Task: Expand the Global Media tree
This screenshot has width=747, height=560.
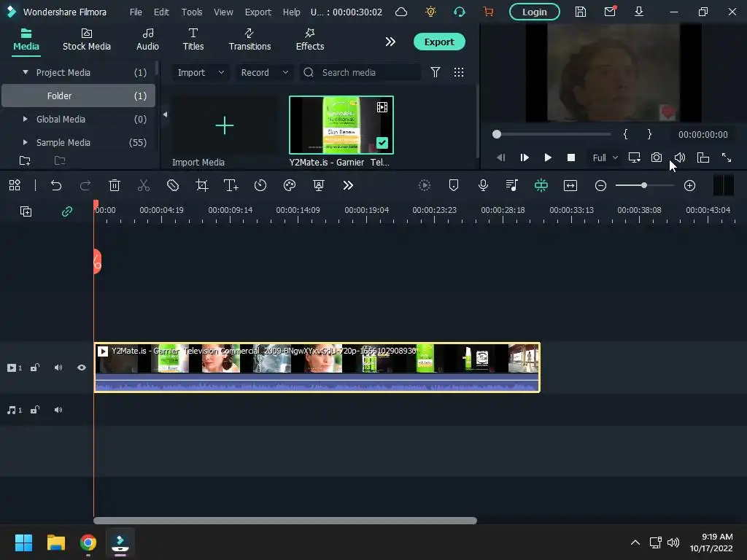Action: tap(26, 119)
